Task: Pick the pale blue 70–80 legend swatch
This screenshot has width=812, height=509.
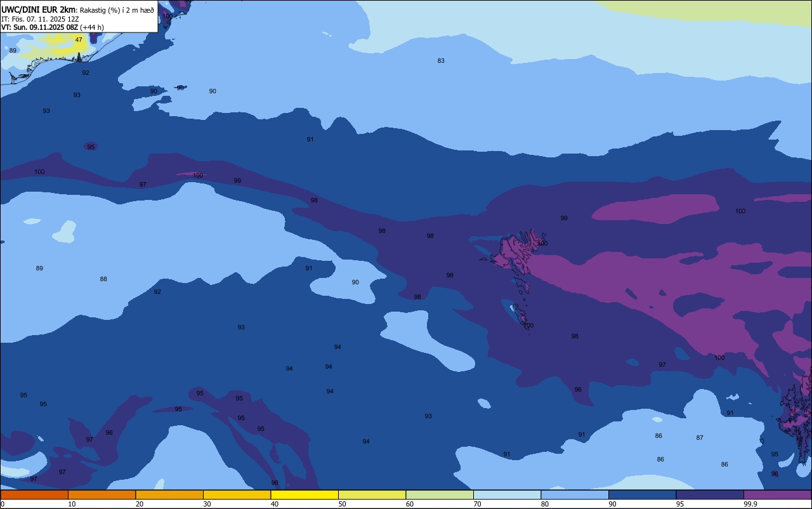Action: (x=507, y=494)
